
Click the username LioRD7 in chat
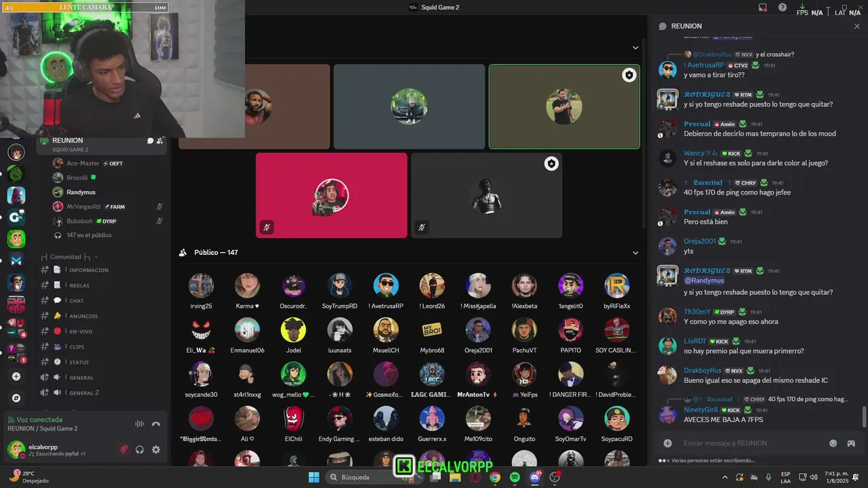[x=695, y=341]
